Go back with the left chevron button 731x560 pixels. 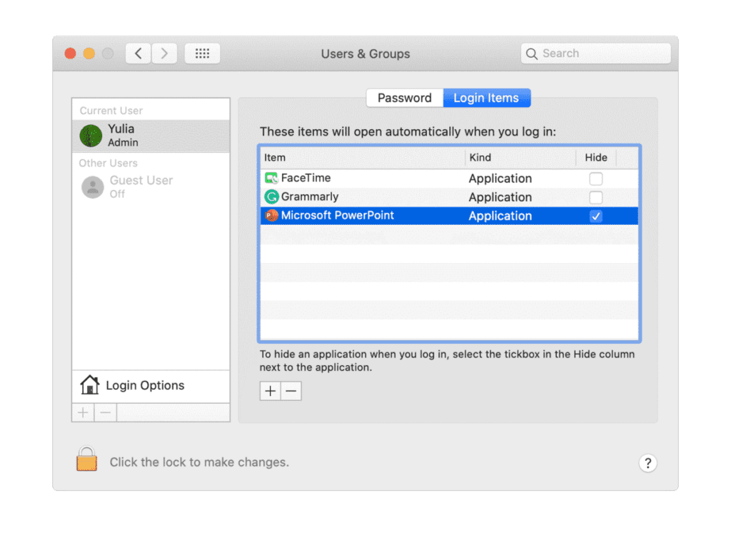pyautogui.click(x=138, y=54)
